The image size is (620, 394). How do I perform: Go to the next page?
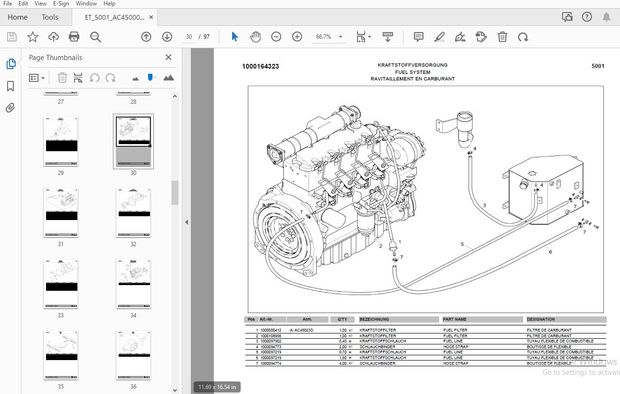(x=167, y=37)
